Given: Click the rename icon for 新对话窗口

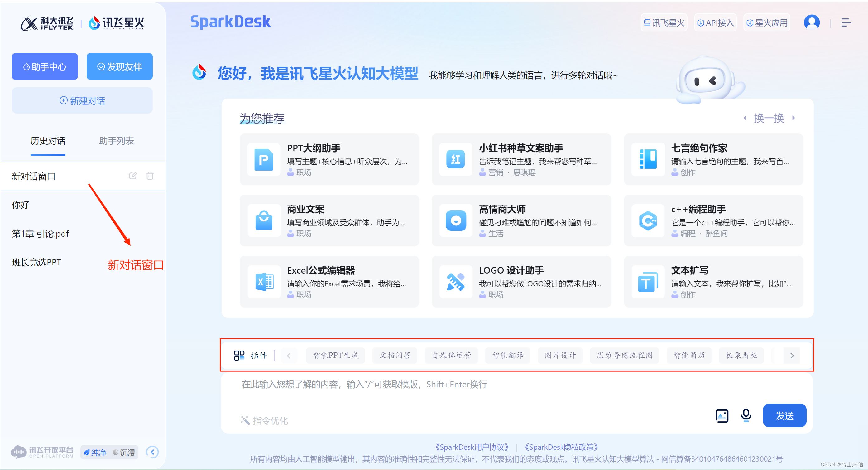Looking at the screenshot, I should click(133, 176).
